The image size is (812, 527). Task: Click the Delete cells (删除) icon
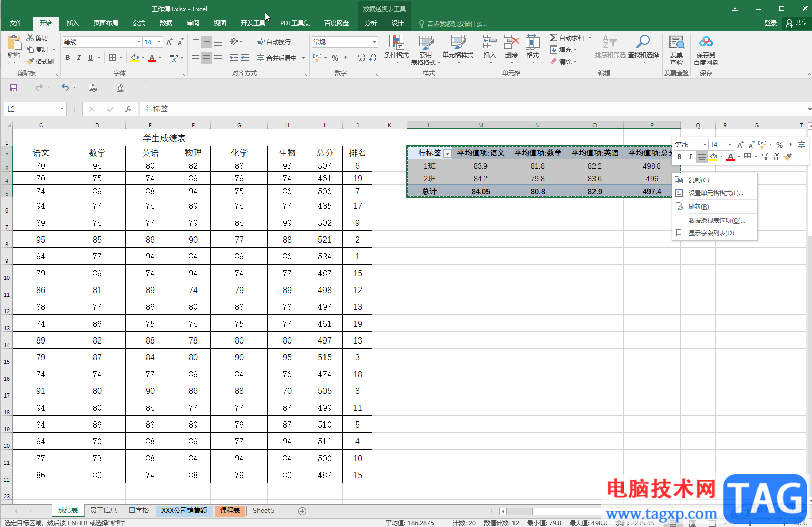coord(511,43)
